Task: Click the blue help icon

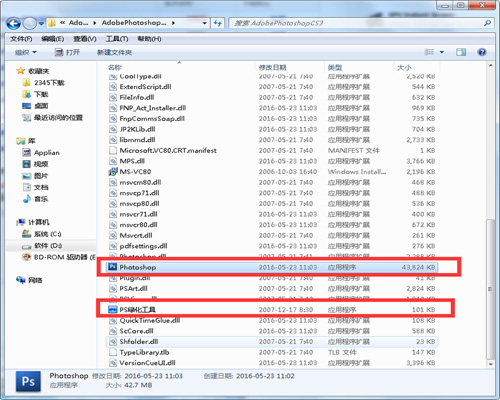Action: pyautogui.click(x=482, y=52)
